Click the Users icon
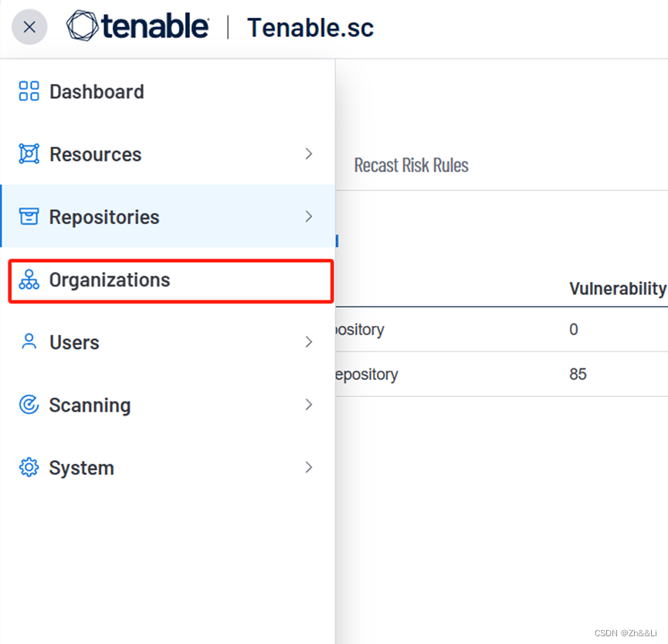Viewport: 668px width, 644px height. pyautogui.click(x=29, y=342)
